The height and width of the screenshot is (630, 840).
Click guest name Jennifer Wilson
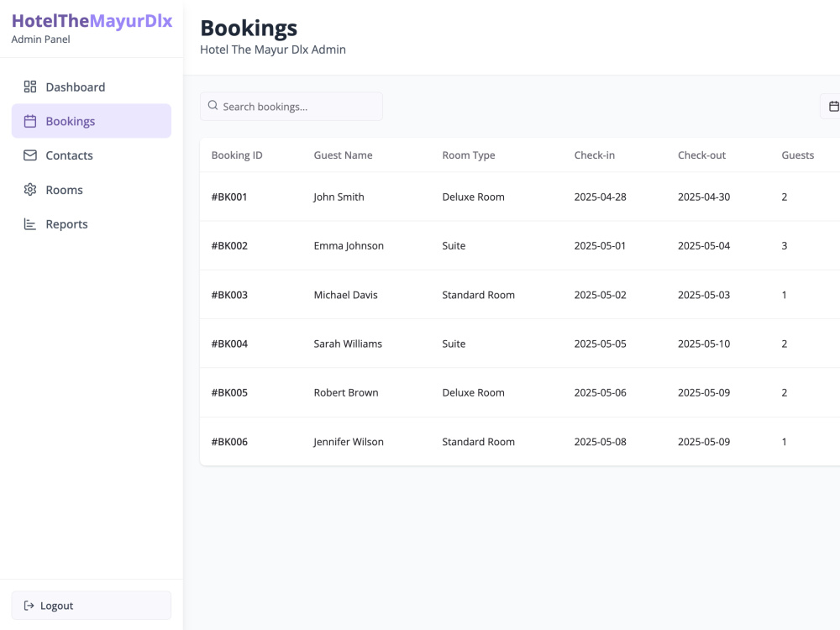349,442
